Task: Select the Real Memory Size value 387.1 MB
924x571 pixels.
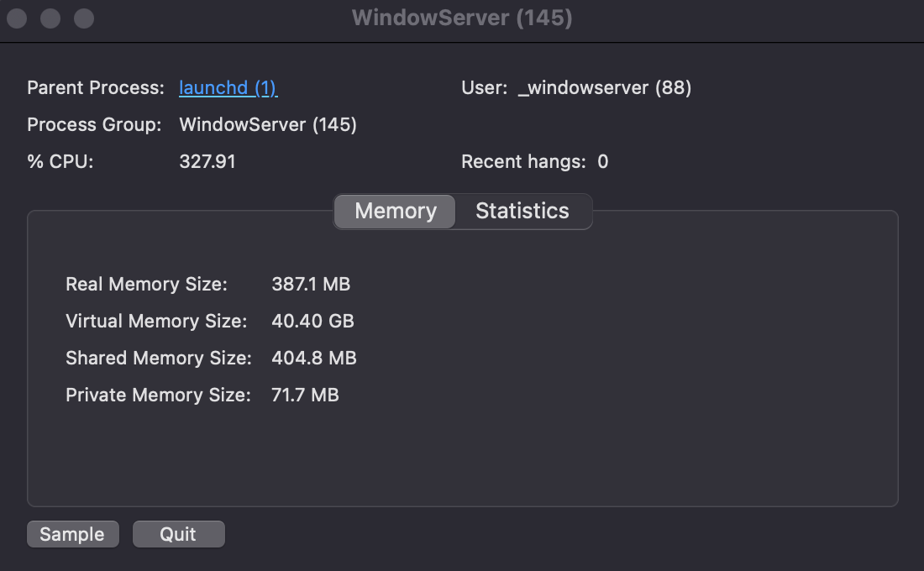Action: pyautogui.click(x=311, y=284)
